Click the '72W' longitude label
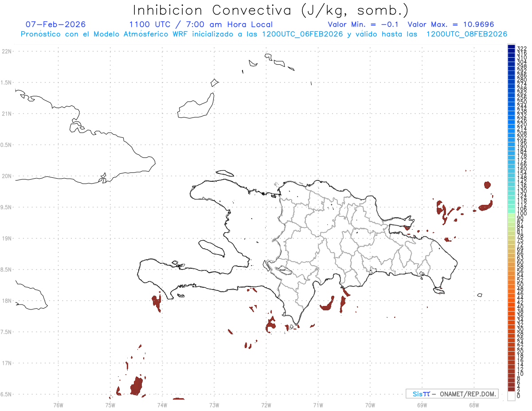This screenshot has height=411, width=532. [x=266, y=404]
